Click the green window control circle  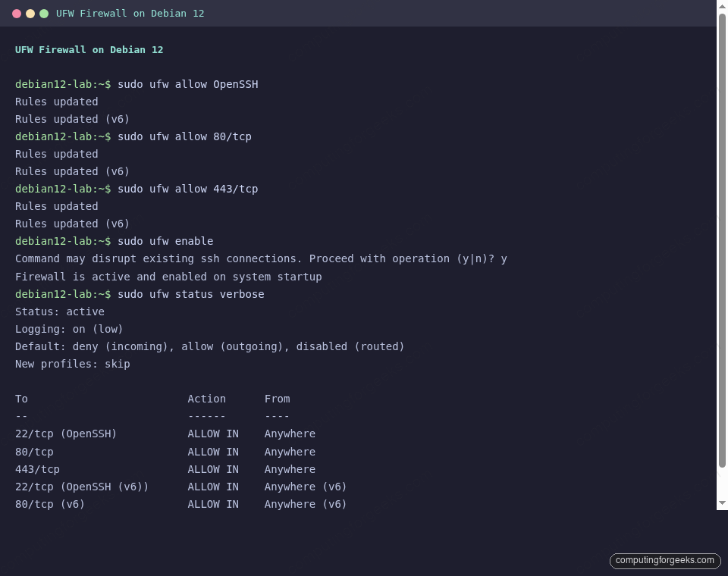click(44, 13)
